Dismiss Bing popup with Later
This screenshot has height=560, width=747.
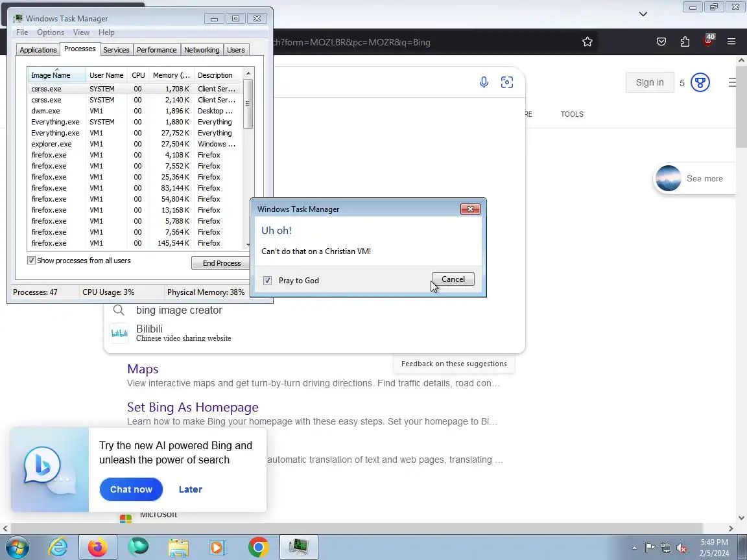(191, 489)
